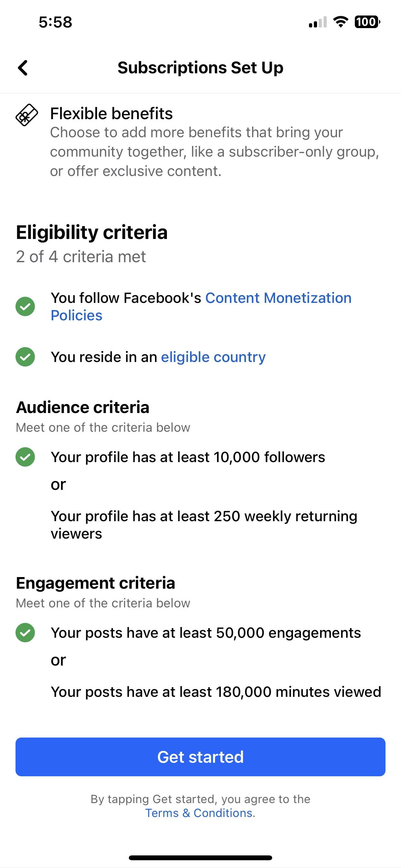
Task: Tap the checkmark beside 50,000 engagements criterion
Action: tap(25, 633)
